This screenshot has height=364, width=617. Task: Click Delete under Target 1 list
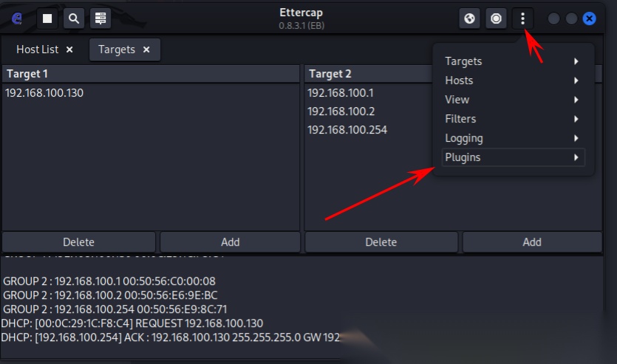point(79,241)
